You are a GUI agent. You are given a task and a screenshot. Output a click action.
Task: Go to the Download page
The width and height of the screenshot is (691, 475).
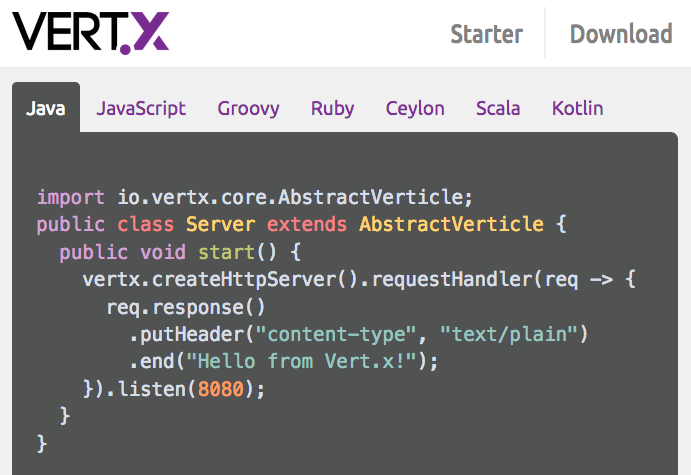pos(620,34)
